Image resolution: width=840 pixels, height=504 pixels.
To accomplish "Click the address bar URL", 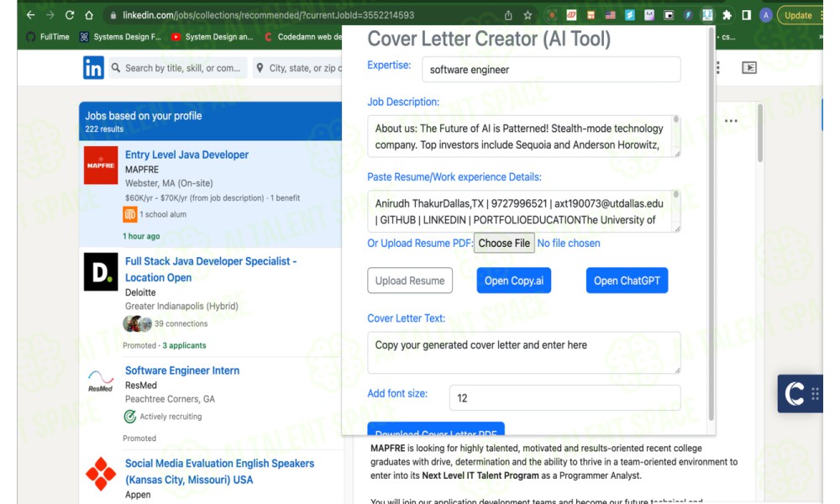I will 268,15.
